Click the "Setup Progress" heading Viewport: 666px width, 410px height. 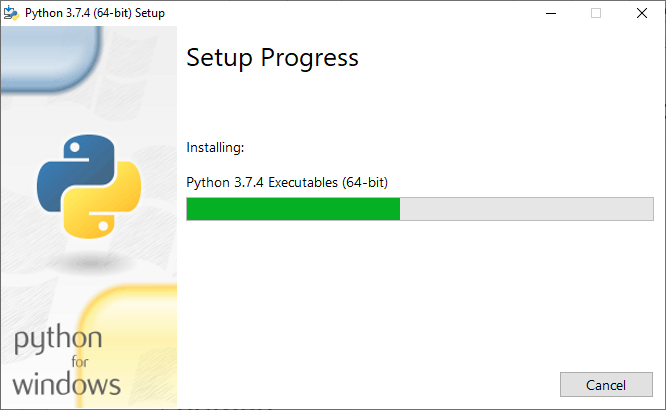pyautogui.click(x=272, y=58)
